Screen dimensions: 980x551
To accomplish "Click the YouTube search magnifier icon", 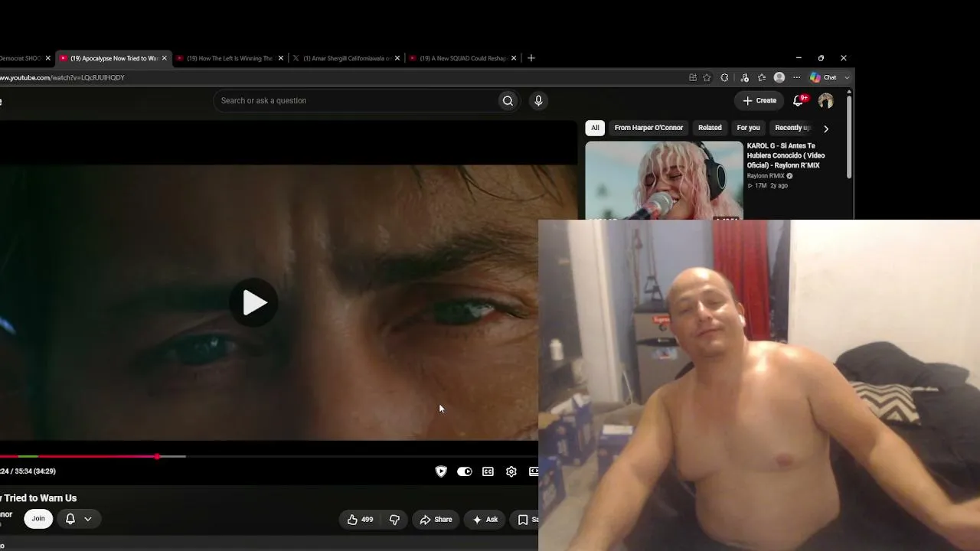I will click(508, 101).
